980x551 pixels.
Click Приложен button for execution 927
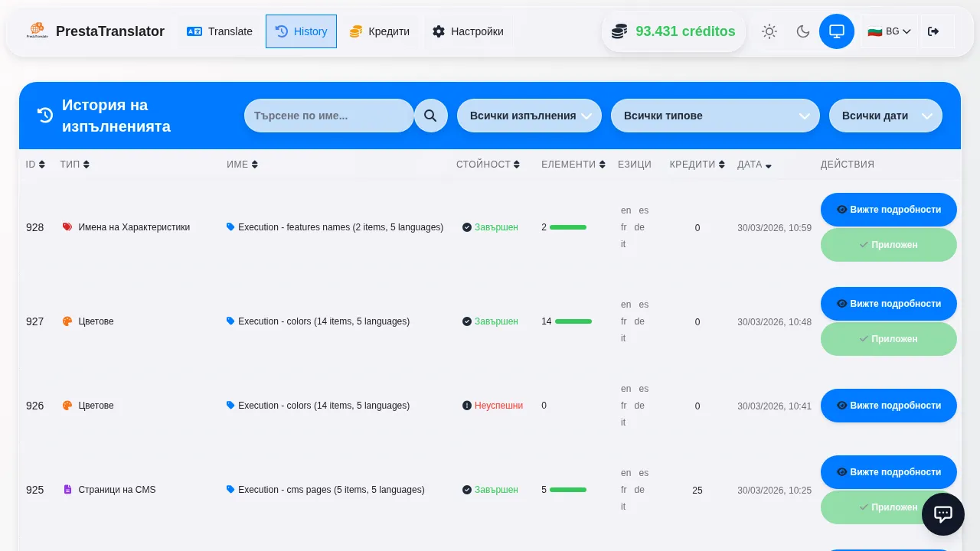tap(888, 339)
